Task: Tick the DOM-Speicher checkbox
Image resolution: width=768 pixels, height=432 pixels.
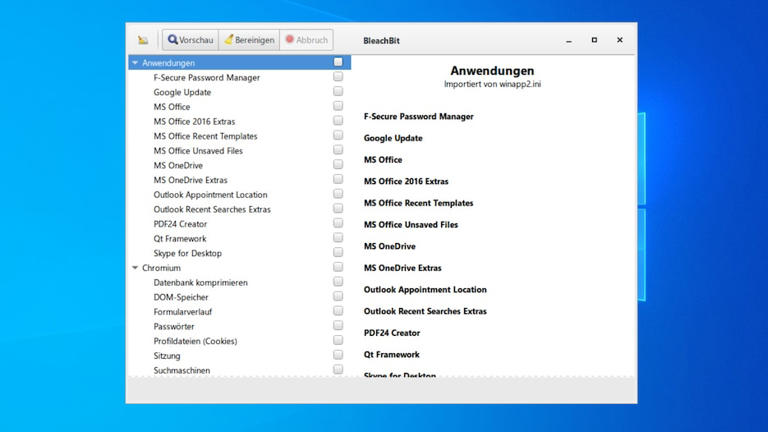Action: (x=338, y=297)
